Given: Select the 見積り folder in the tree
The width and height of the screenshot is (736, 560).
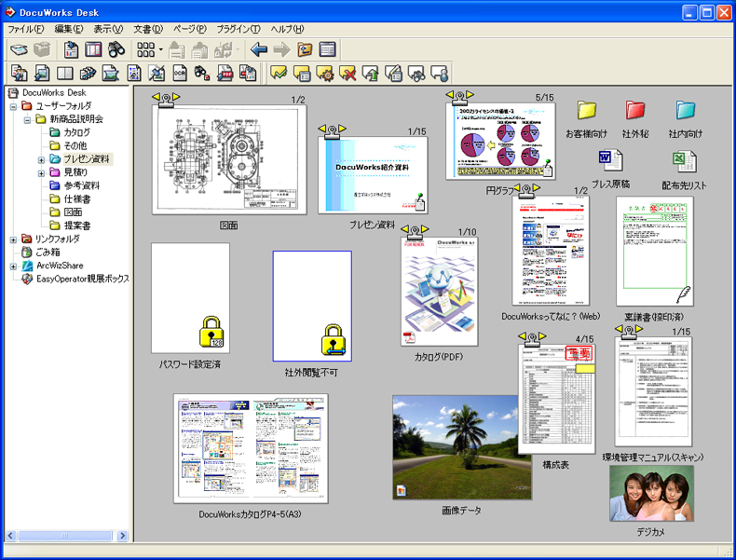Looking at the screenshot, I should coord(75,173).
